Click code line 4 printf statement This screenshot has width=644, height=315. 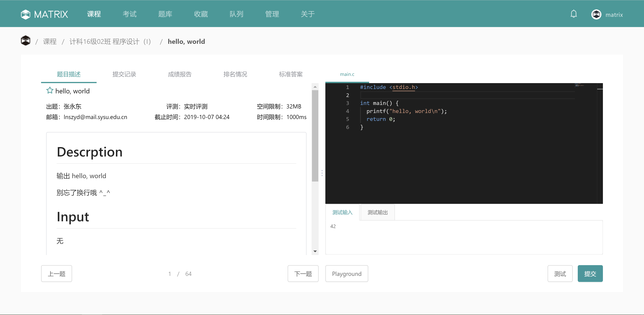[407, 111]
